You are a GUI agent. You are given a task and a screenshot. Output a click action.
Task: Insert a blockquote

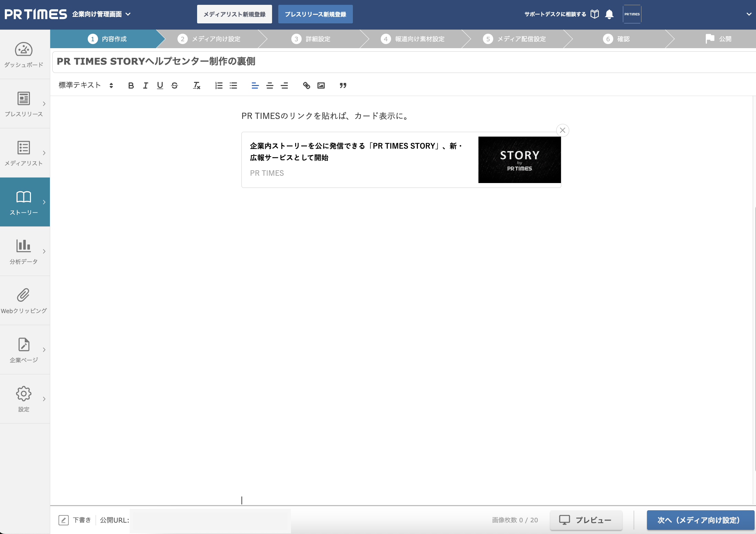343,86
